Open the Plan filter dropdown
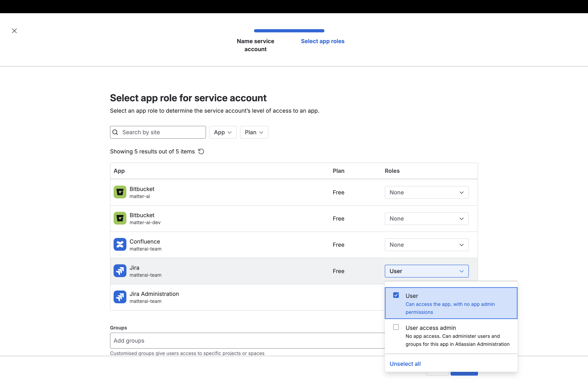 (254, 132)
